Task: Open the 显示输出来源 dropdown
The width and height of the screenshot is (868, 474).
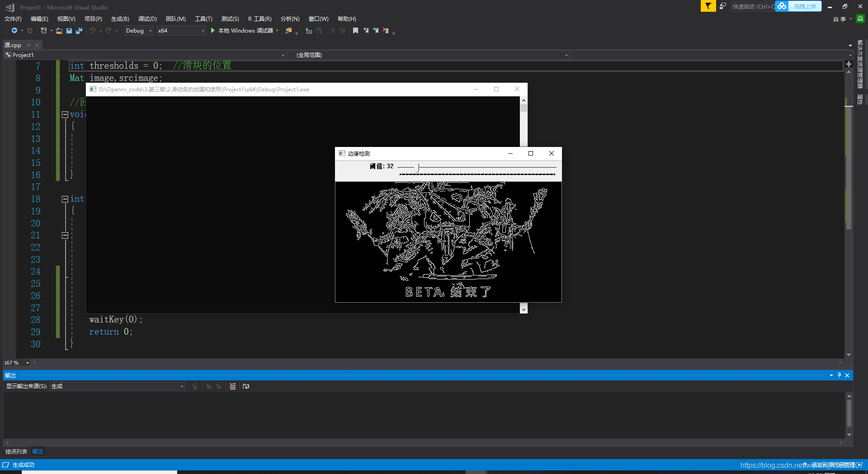Action: click(x=118, y=386)
